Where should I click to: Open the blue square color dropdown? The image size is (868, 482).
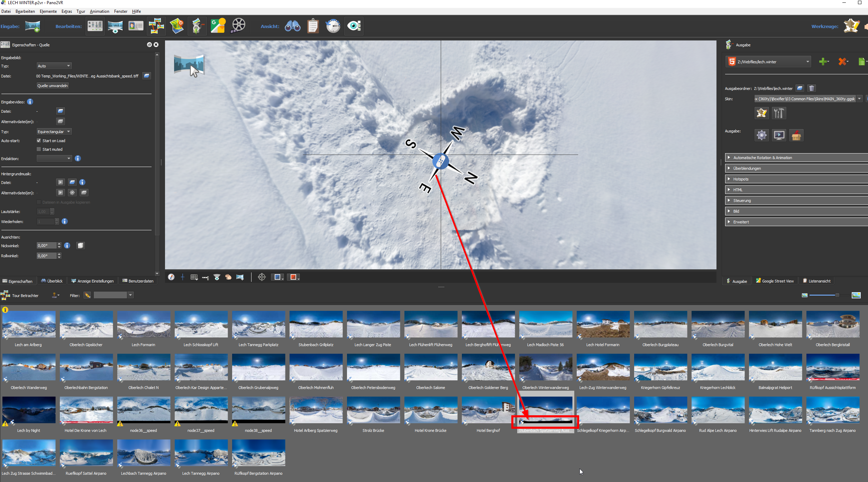pyautogui.click(x=278, y=277)
